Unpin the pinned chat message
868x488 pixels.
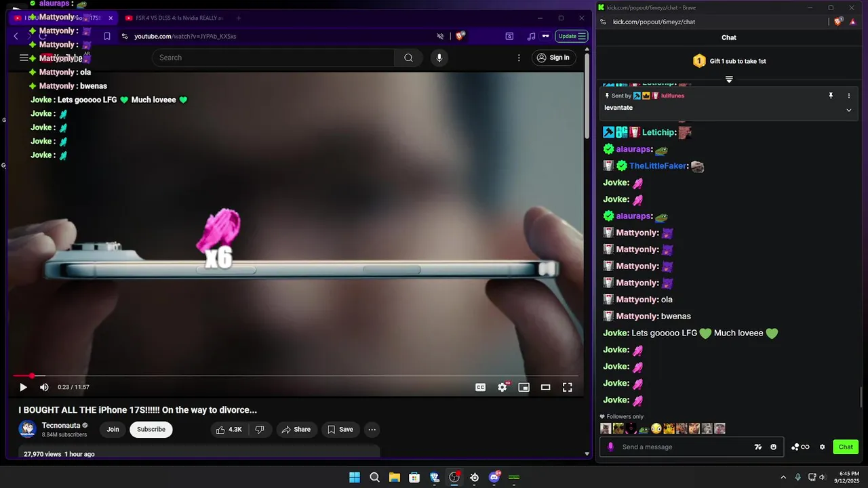pos(831,96)
